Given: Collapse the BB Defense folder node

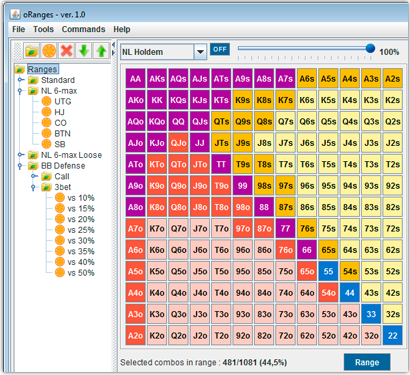Looking at the screenshot, I should point(20,166).
